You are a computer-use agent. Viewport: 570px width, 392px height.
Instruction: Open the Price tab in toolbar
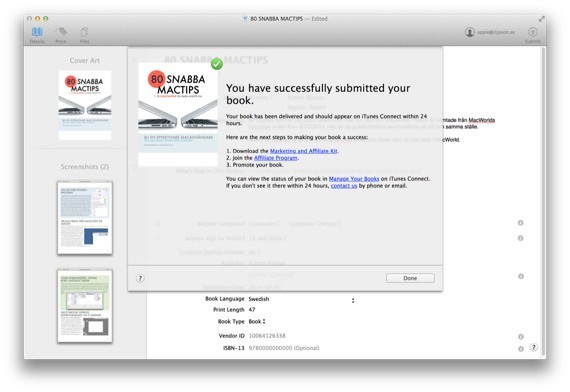click(x=61, y=35)
